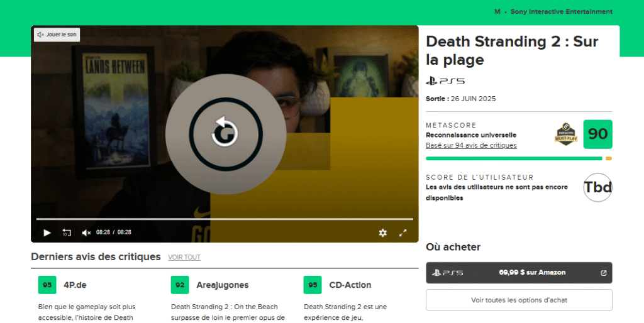Click 'Sony Interactive Entertainment' publisher link
Screen dimensions: 644x323
click(x=562, y=11)
